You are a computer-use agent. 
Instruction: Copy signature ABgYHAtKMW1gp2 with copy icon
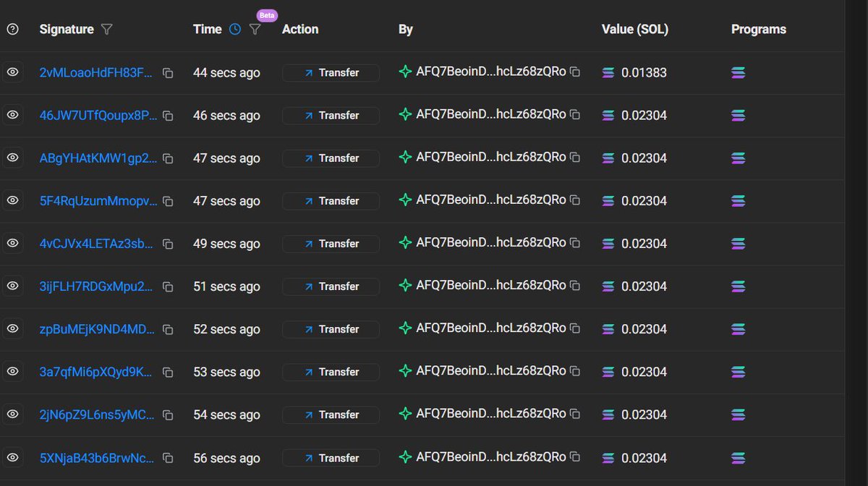click(168, 158)
